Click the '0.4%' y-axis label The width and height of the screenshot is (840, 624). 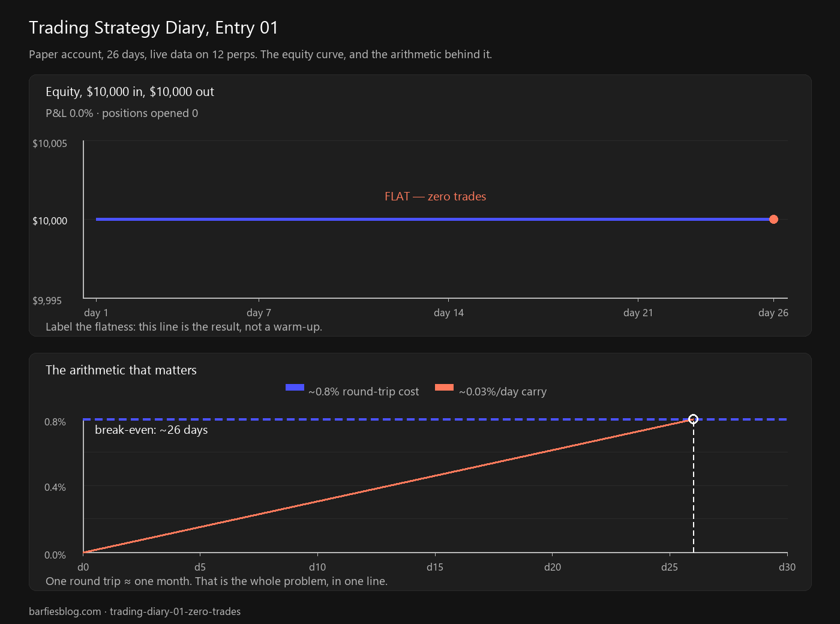55,487
